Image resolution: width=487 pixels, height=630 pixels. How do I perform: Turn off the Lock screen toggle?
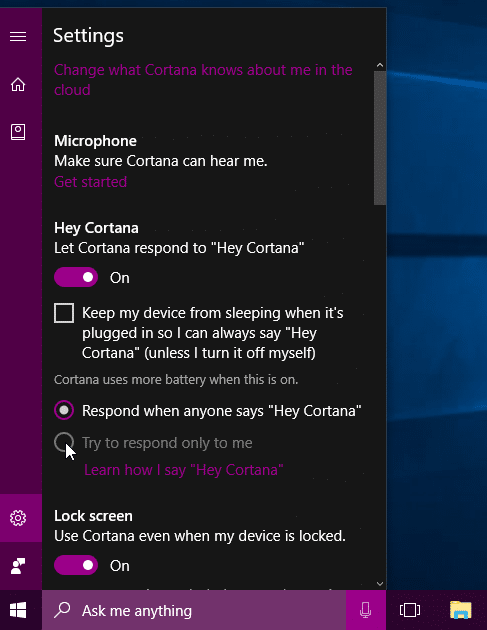coord(76,565)
